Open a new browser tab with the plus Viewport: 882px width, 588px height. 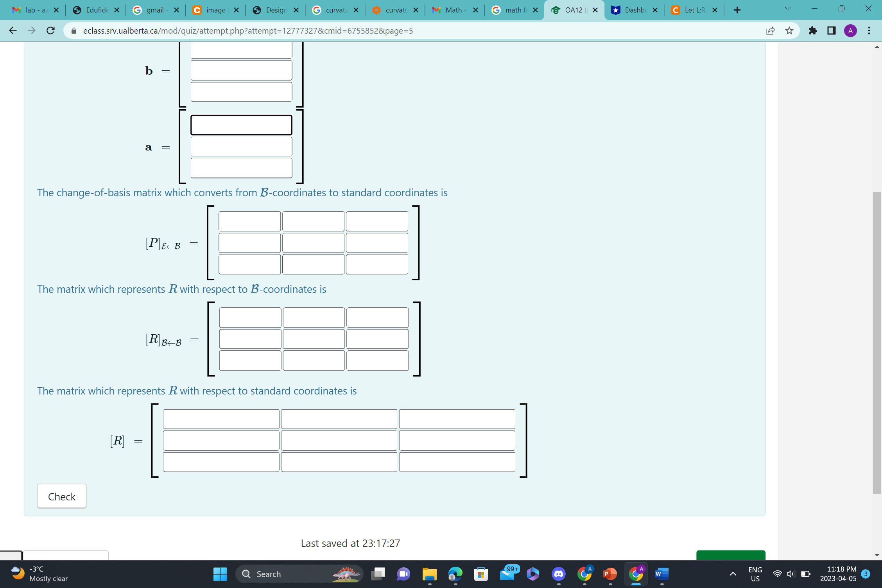tap(737, 10)
